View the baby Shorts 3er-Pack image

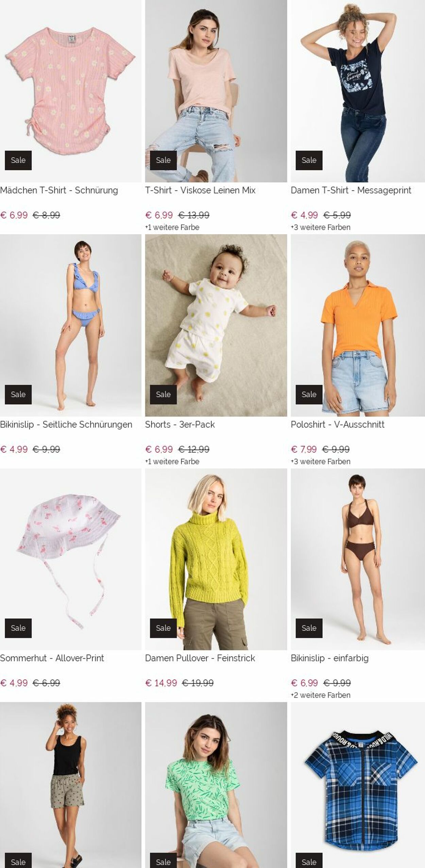pos(216,325)
